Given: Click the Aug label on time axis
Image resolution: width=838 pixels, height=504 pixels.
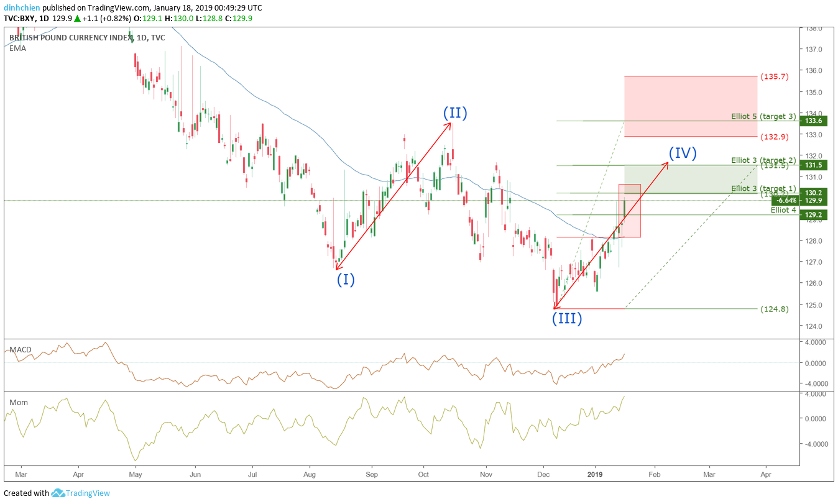Looking at the screenshot, I should [310, 474].
